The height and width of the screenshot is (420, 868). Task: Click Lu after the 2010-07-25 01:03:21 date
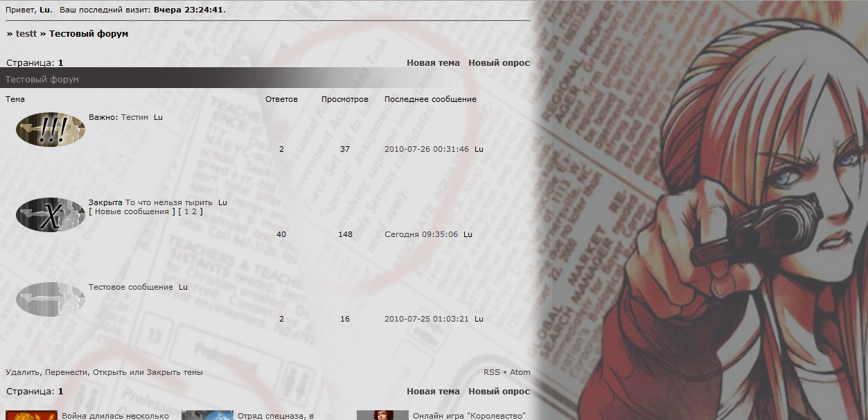click(x=479, y=319)
